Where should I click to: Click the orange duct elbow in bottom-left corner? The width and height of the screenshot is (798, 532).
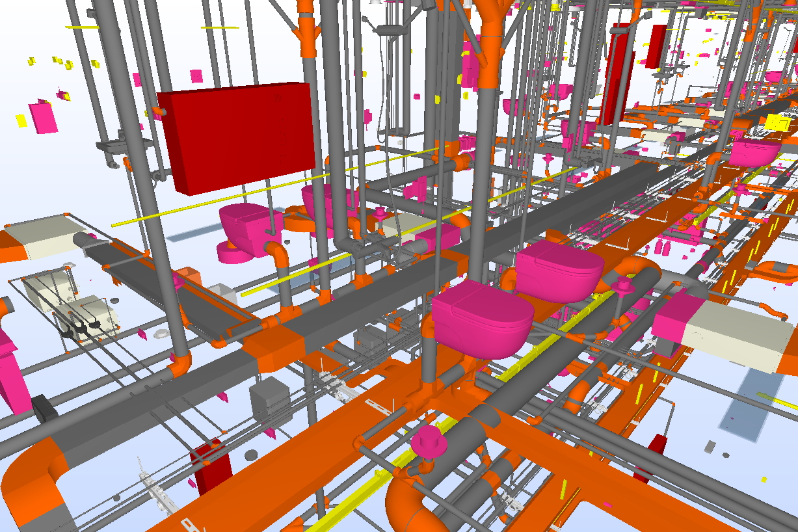point(36,478)
